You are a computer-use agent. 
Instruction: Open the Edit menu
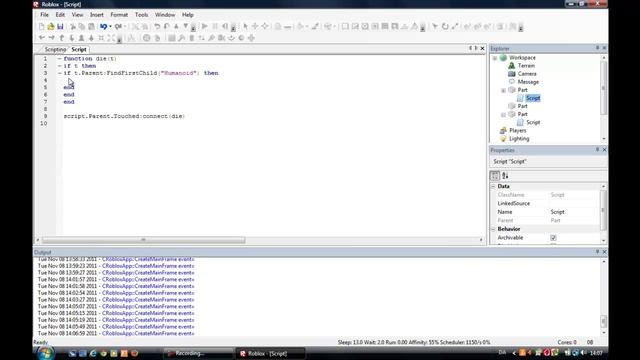pos(60,15)
